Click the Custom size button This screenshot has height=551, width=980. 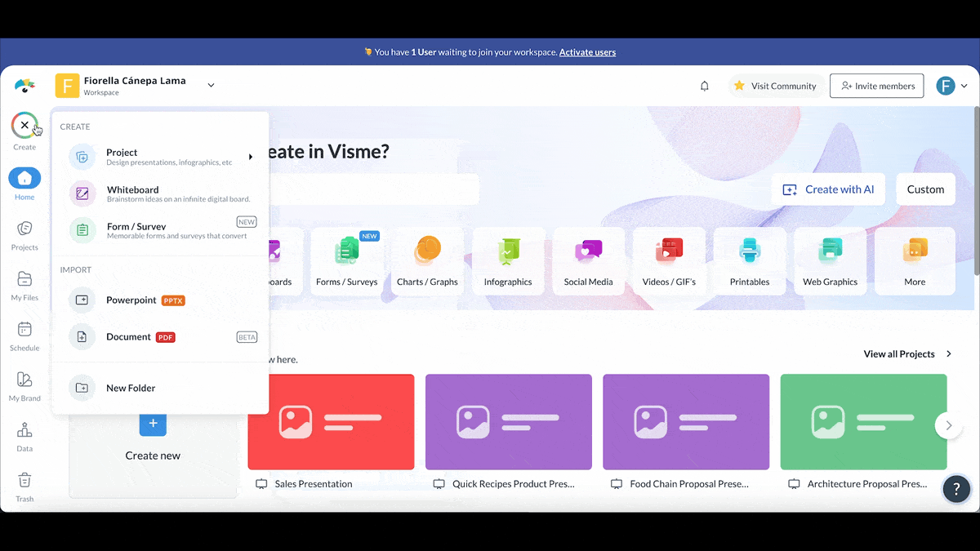tap(925, 189)
